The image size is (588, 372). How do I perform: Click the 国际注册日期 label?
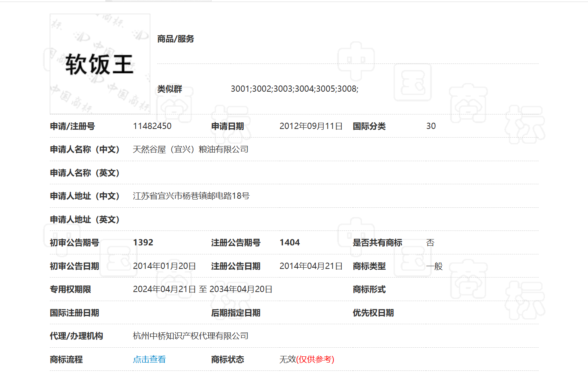[75, 313]
